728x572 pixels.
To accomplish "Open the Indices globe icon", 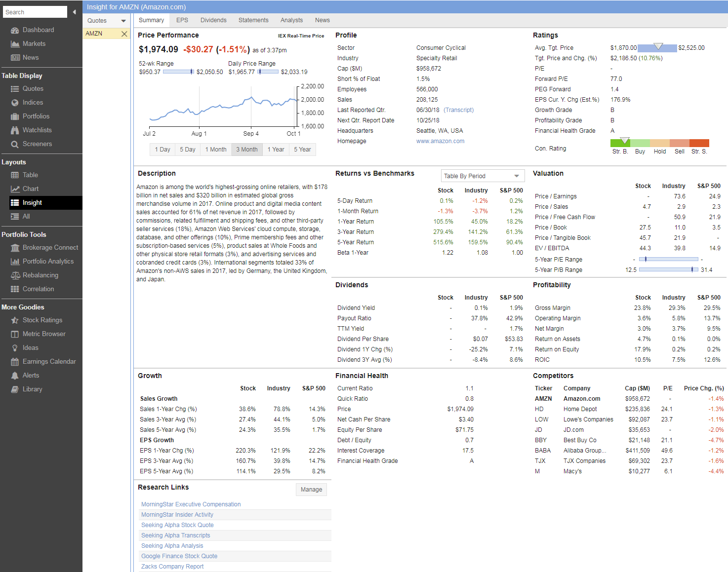I will tap(15, 103).
